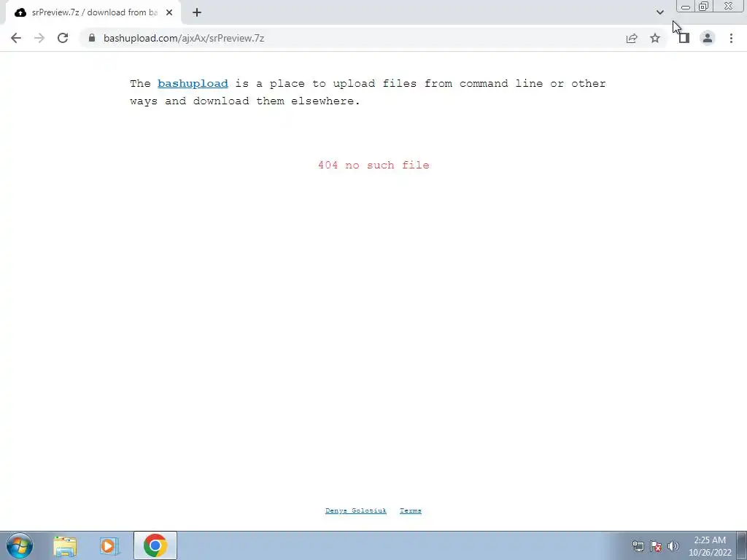
Task: Bookmark this tab with the star icon
Action: click(655, 38)
